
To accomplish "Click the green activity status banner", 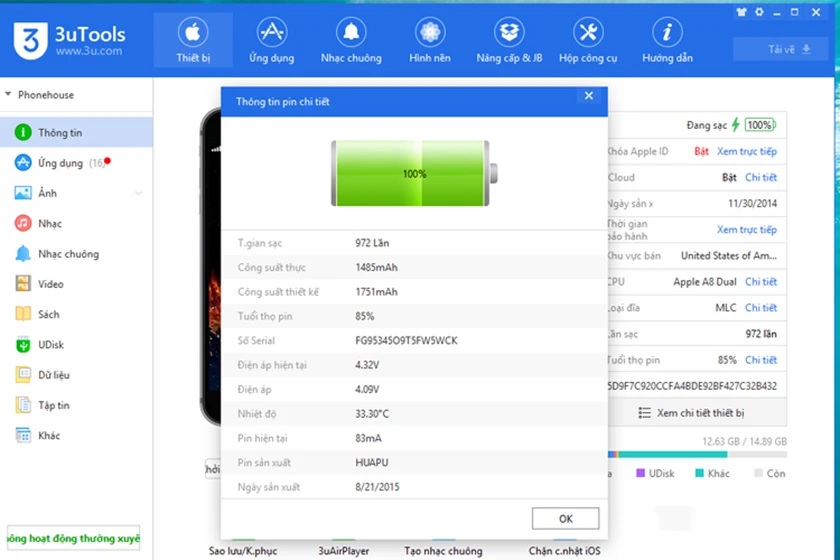I will (x=73, y=538).
